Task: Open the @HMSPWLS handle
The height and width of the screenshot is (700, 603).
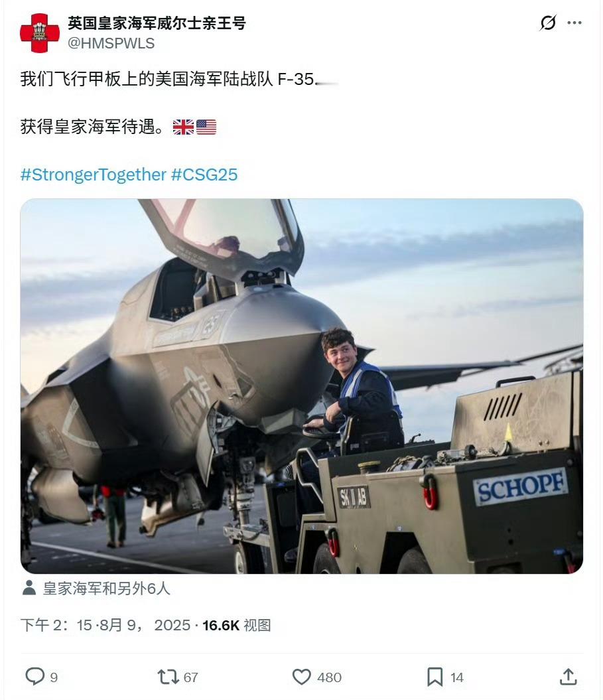Action: (111, 43)
